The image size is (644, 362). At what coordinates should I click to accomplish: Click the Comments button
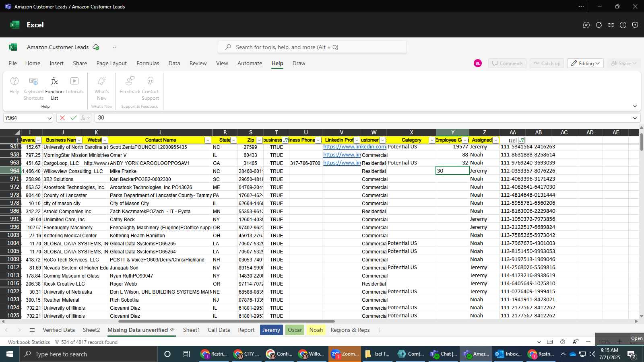click(507, 64)
